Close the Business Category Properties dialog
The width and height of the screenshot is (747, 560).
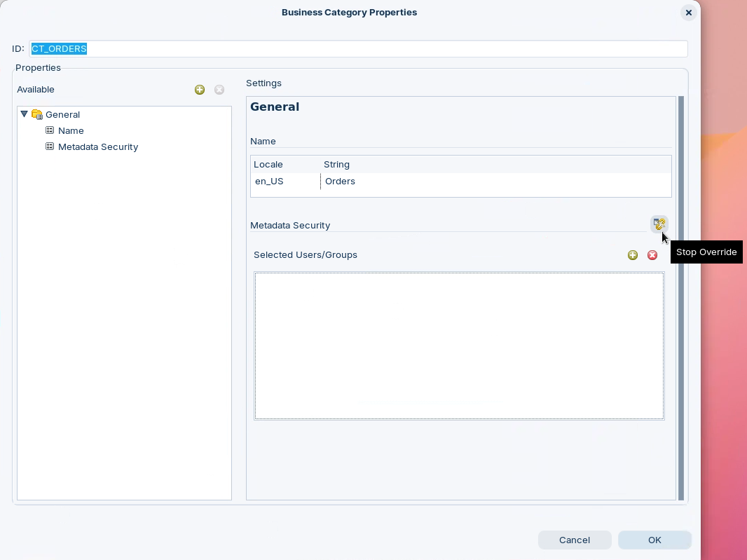click(688, 13)
